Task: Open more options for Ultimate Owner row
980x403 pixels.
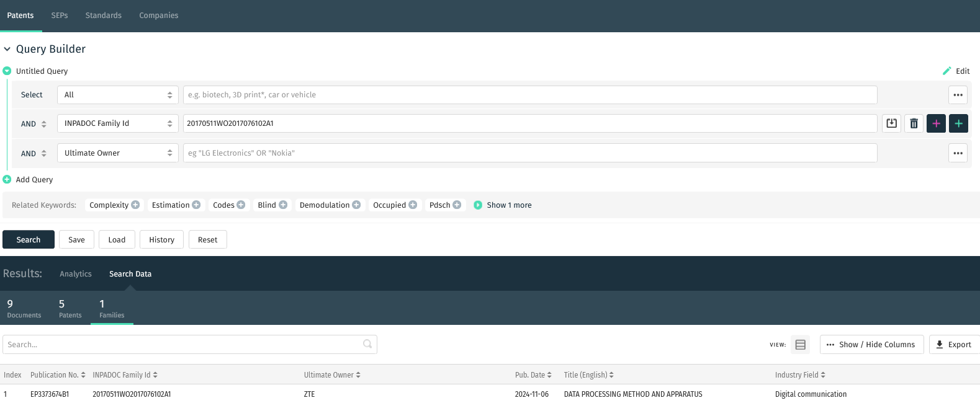Action: point(958,153)
